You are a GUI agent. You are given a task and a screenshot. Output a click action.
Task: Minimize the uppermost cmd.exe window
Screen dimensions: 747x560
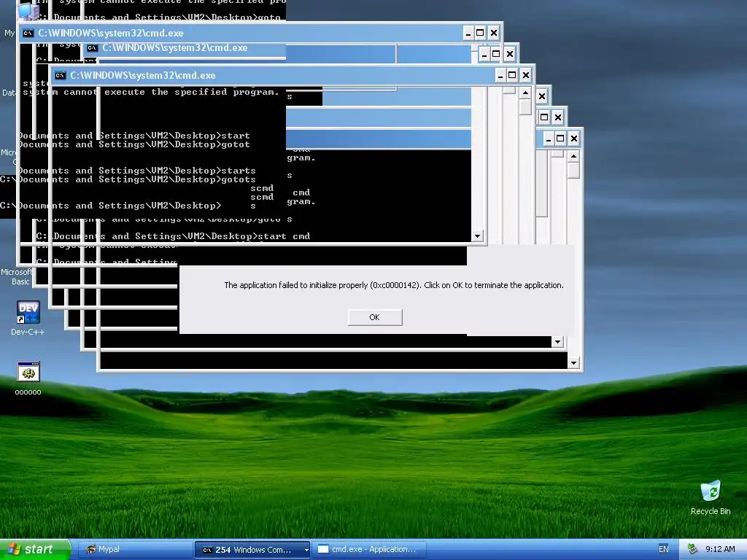pos(468,33)
